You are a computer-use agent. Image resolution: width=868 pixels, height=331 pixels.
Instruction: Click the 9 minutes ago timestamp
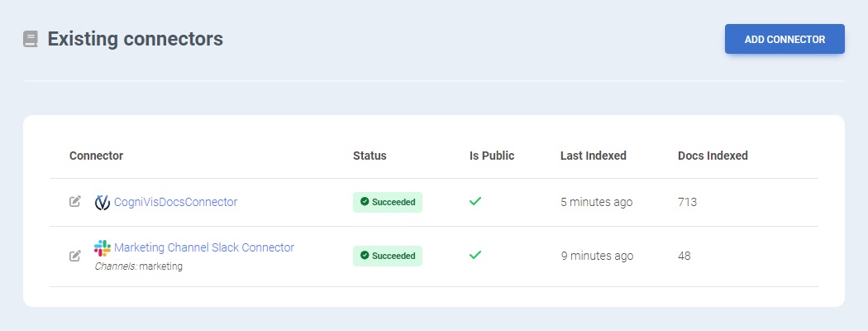click(x=597, y=256)
